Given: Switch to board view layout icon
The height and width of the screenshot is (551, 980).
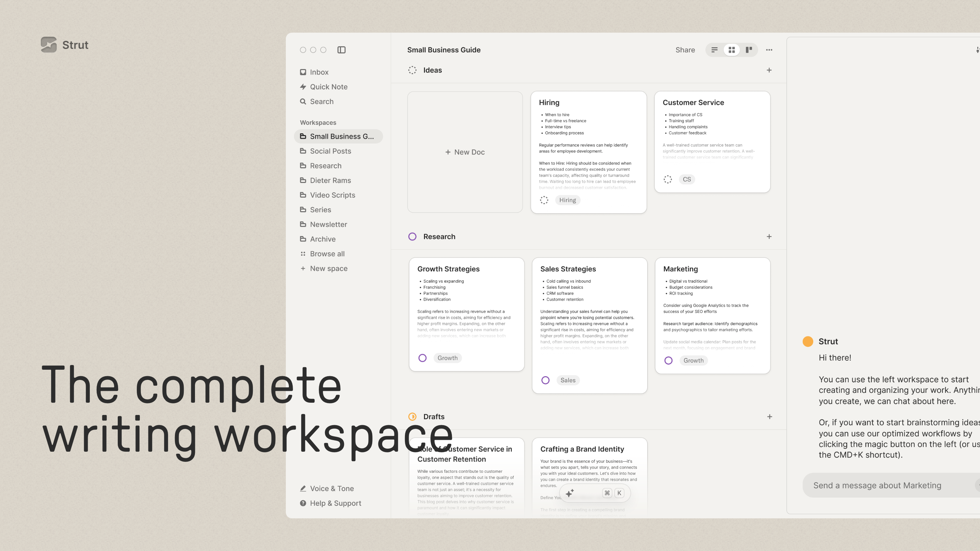Looking at the screenshot, I should click(x=749, y=50).
